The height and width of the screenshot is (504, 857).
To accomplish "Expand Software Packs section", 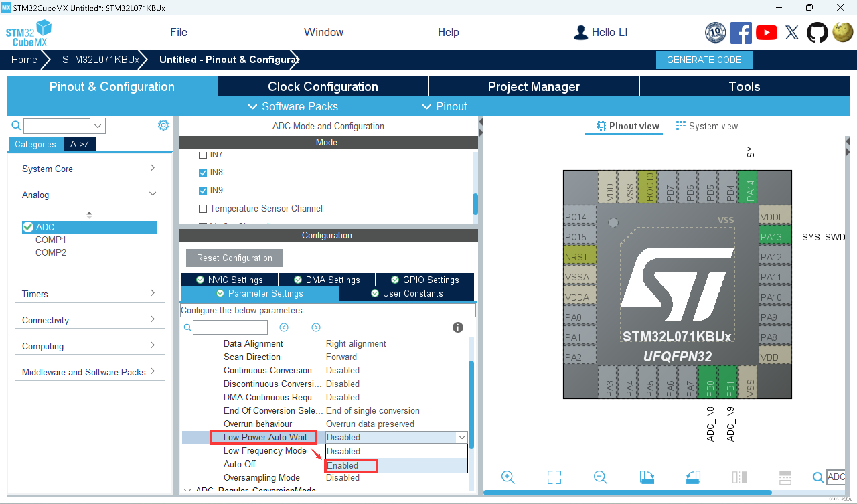I will (300, 107).
